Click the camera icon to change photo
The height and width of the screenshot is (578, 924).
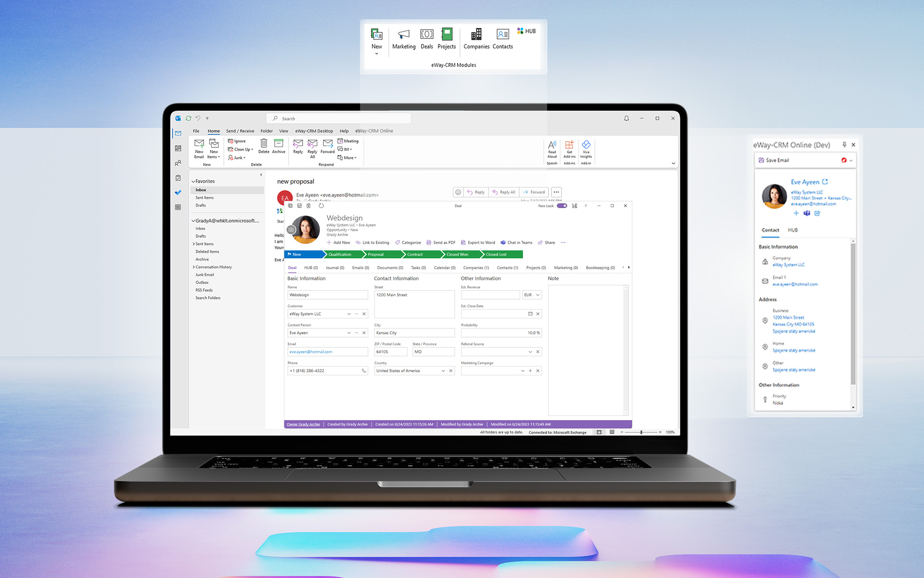tap(291, 230)
